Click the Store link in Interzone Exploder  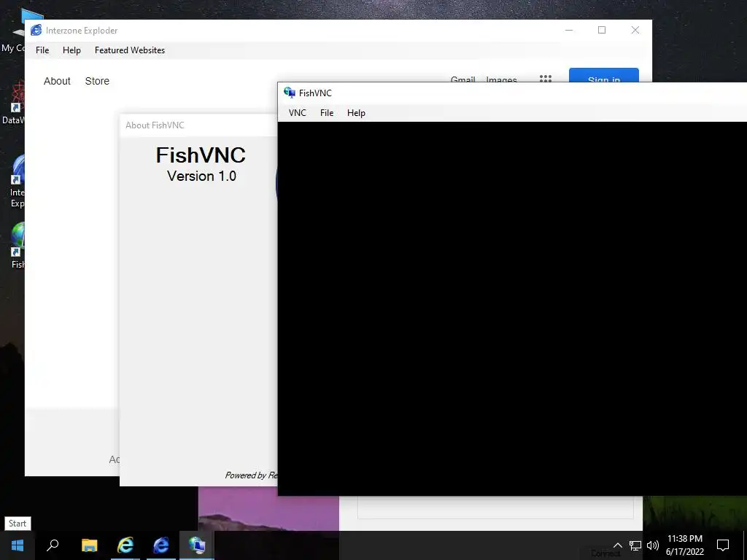[x=97, y=81]
